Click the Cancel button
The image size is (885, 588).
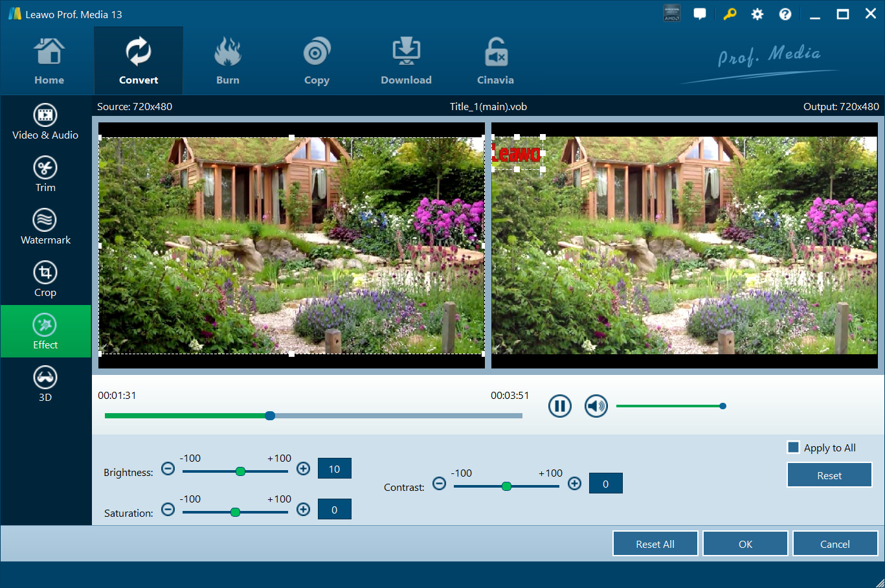[x=835, y=544]
